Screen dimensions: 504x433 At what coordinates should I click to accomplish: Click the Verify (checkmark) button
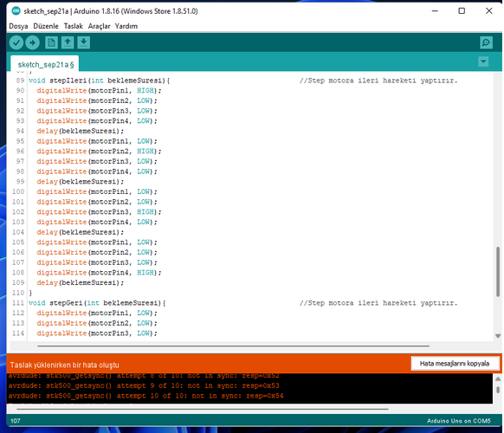tap(16, 42)
